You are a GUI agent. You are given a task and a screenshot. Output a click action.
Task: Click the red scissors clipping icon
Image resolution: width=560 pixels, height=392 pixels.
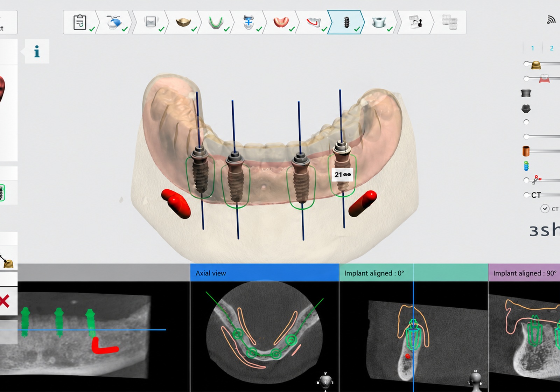(537, 180)
